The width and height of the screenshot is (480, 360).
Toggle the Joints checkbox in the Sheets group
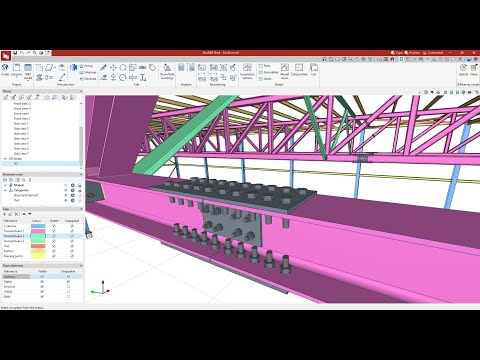pos(261,79)
